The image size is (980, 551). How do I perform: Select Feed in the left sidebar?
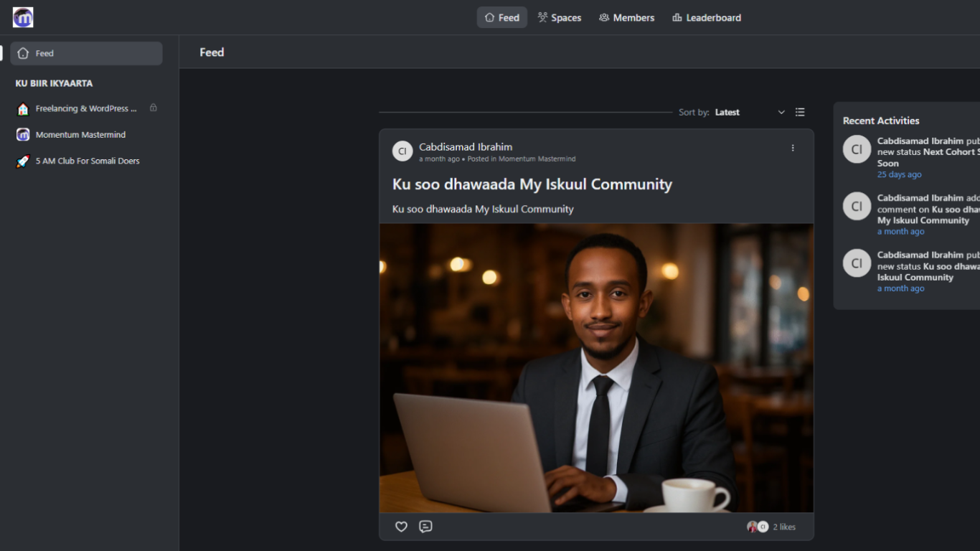86,53
